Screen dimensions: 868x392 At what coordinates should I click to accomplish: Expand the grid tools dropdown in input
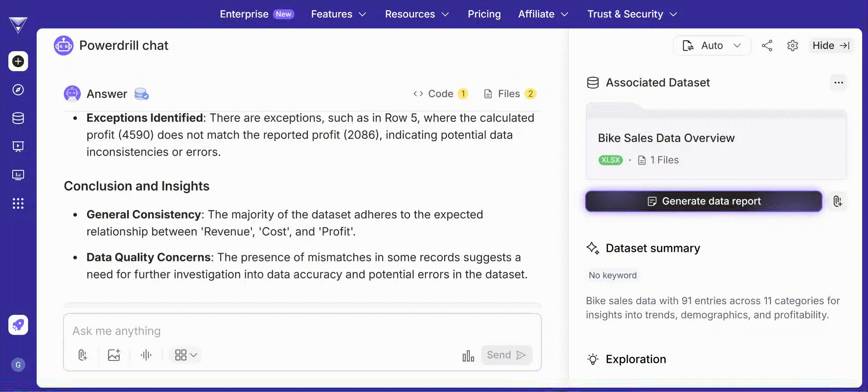pyautogui.click(x=186, y=355)
